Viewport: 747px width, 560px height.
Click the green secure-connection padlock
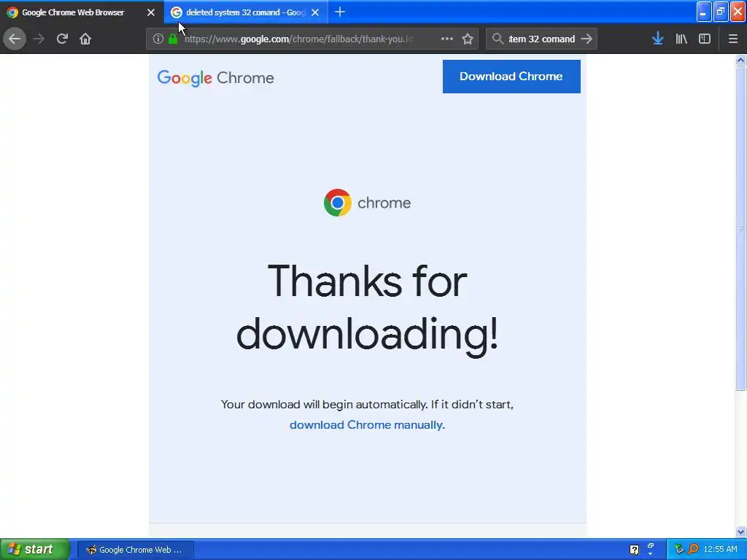[x=173, y=39]
